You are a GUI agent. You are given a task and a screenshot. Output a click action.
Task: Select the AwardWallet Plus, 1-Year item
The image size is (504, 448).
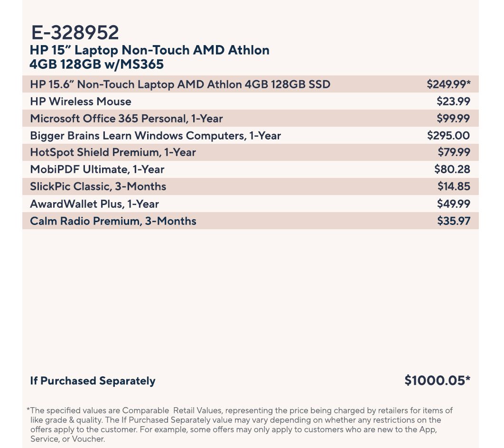click(94, 204)
